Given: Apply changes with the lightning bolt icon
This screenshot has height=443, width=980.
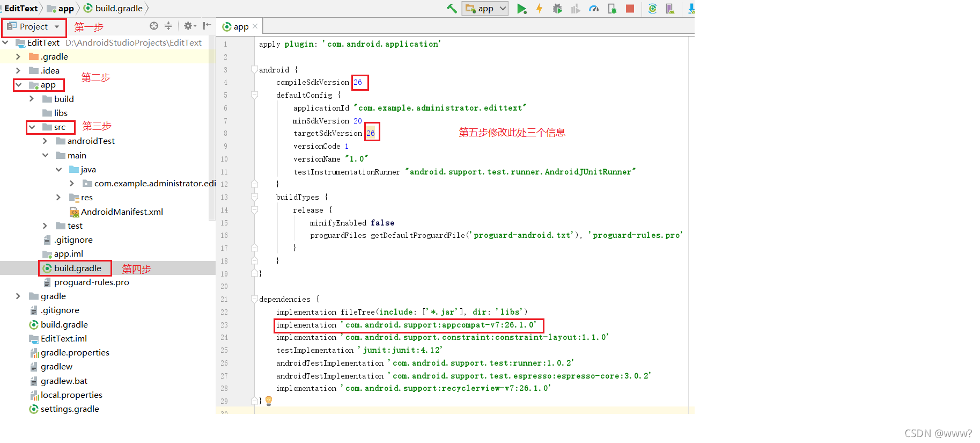Looking at the screenshot, I should (539, 9).
